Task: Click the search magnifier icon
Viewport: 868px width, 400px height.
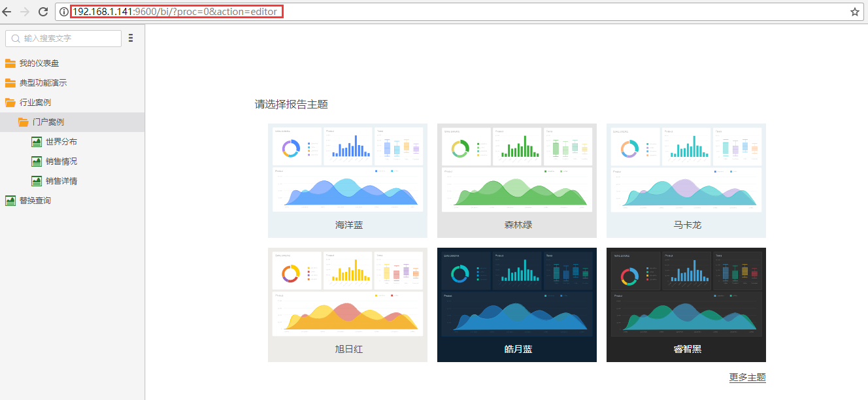Action: [16, 39]
